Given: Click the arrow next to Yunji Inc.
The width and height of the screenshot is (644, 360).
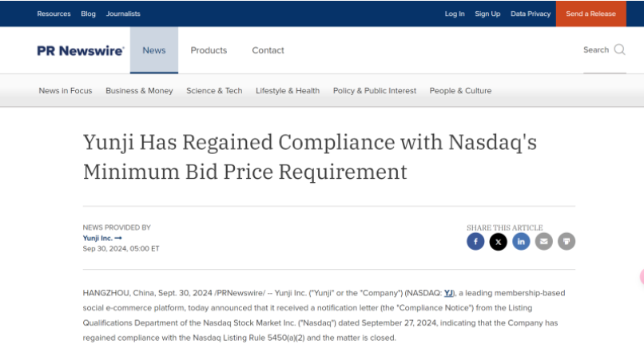Looking at the screenshot, I should tap(118, 238).
